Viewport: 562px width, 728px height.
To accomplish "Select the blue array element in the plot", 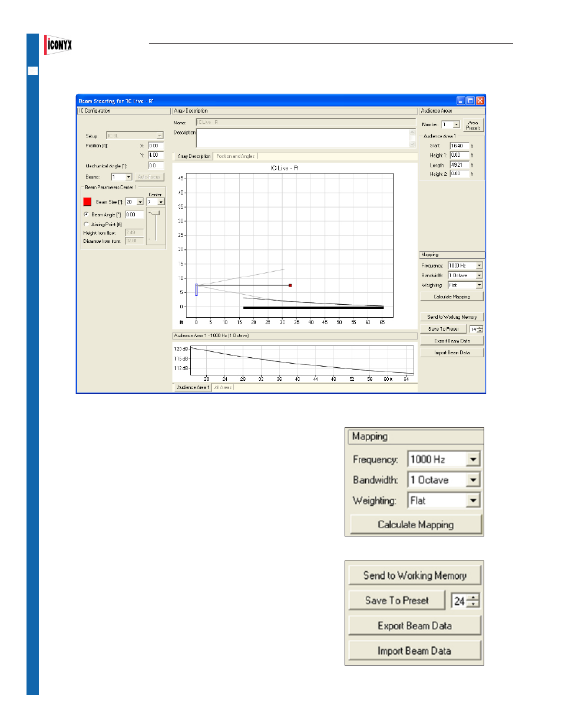I will 196,289.
